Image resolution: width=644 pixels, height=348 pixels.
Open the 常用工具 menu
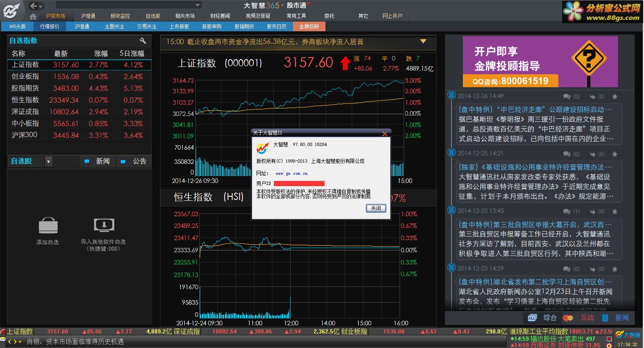point(296,16)
